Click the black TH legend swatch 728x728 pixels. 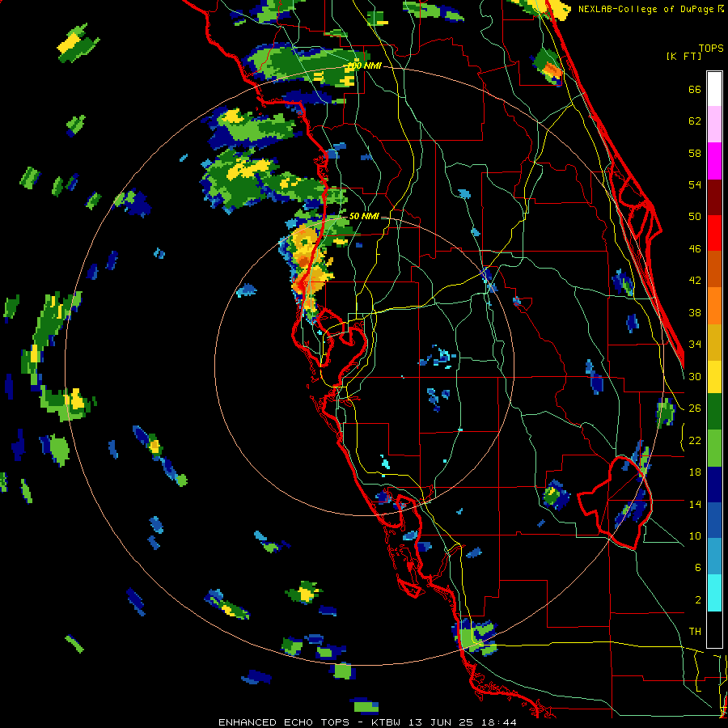(x=714, y=629)
